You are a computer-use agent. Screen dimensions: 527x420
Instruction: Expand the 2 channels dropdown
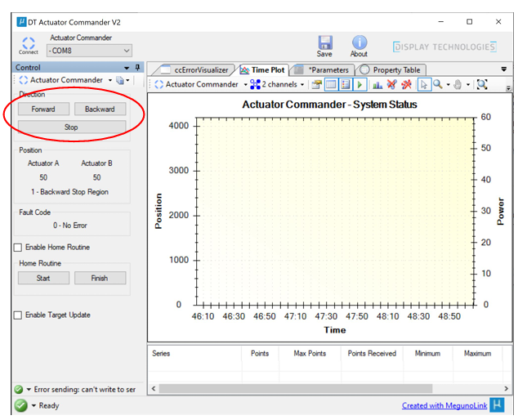278,84
